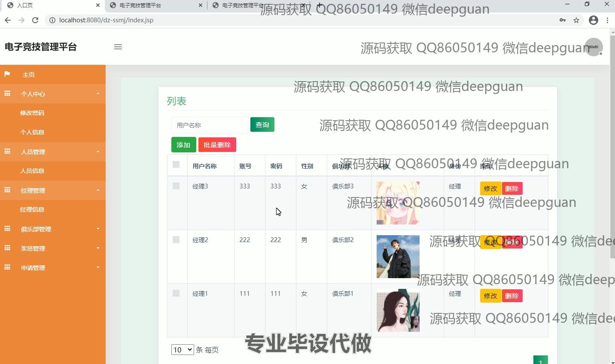Click the flag icon beside 主页
Screen dimensions: 615x364
[x=7, y=74]
